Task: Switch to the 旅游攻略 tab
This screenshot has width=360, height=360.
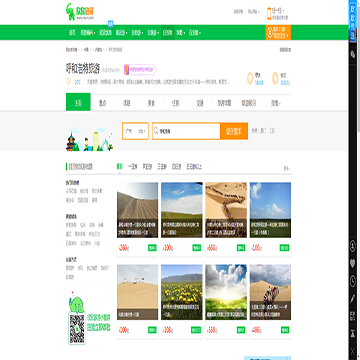Action: pos(224,103)
